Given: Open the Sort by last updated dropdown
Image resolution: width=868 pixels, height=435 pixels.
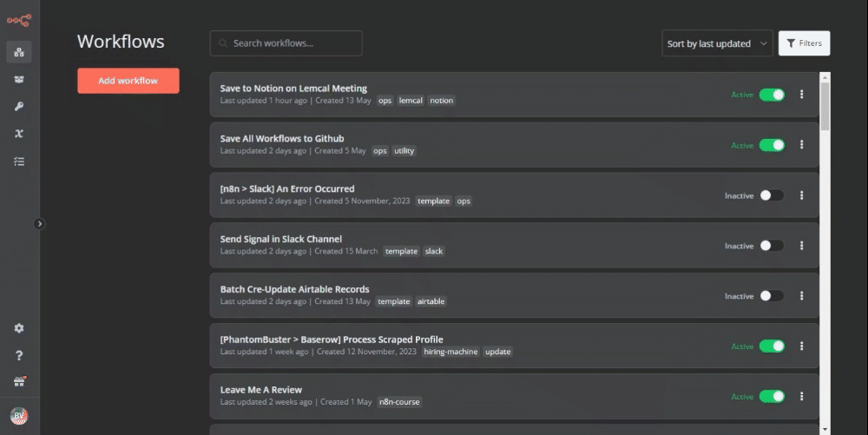Looking at the screenshot, I should click(x=717, y=43).
